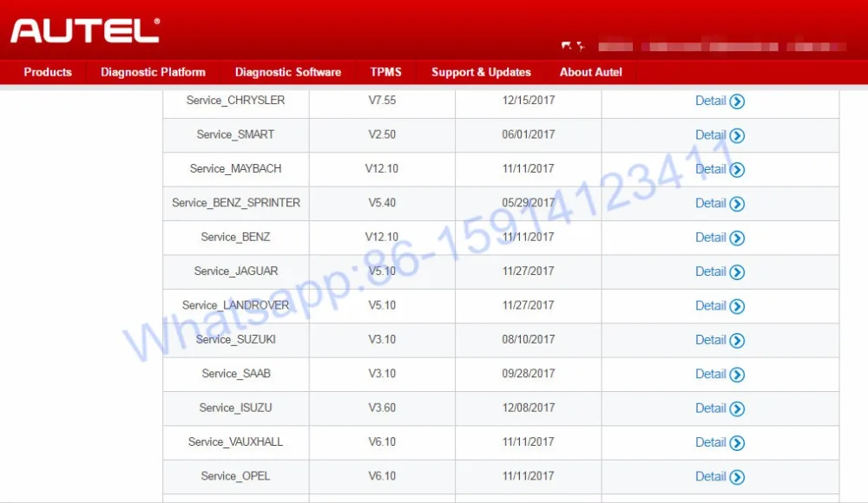Open the Detail link for Service_SUZUKI
868x503 pixels.
click(x=710, y=340)
